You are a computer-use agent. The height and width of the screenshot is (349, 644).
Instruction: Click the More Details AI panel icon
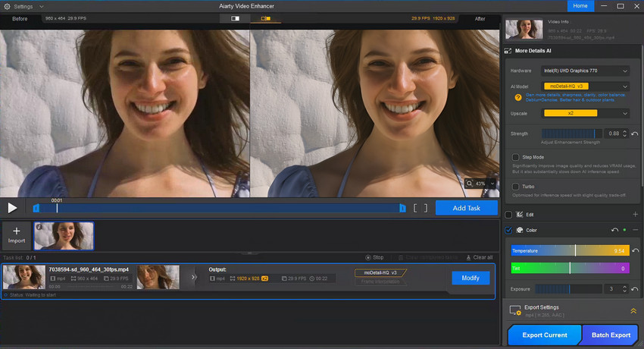point(508,51)
